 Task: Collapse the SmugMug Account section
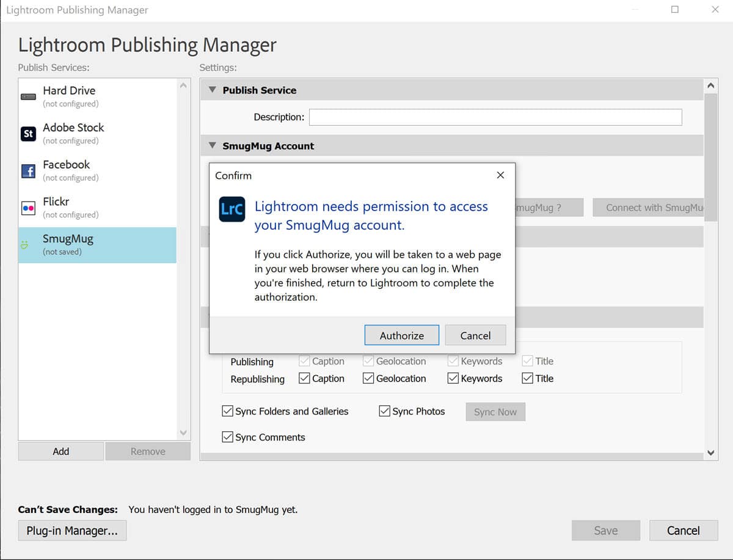point(213,146)
